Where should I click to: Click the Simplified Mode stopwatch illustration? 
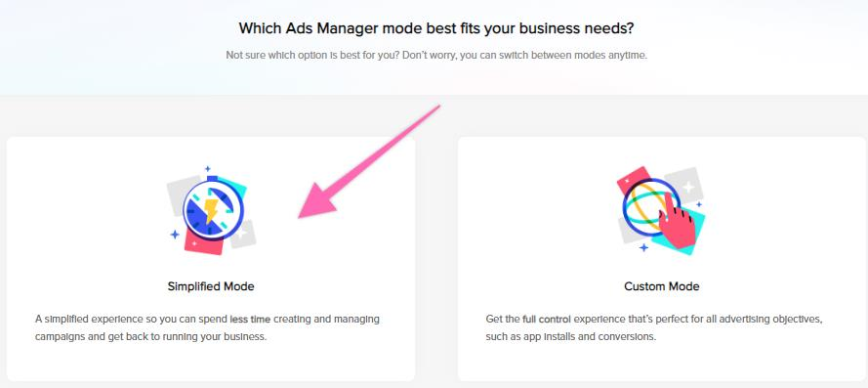pos(212,211)
